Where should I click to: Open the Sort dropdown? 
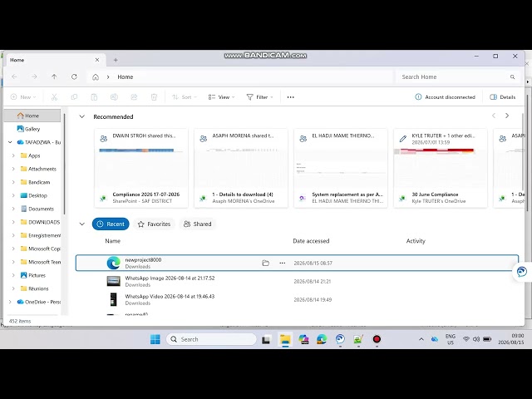click(185, 97)
